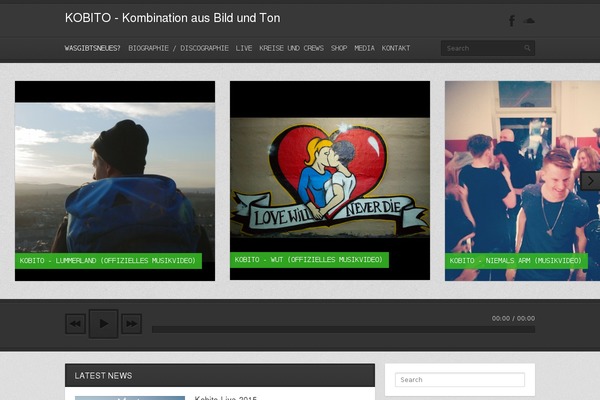Go to the LIVE page

(x=244, y=48)
